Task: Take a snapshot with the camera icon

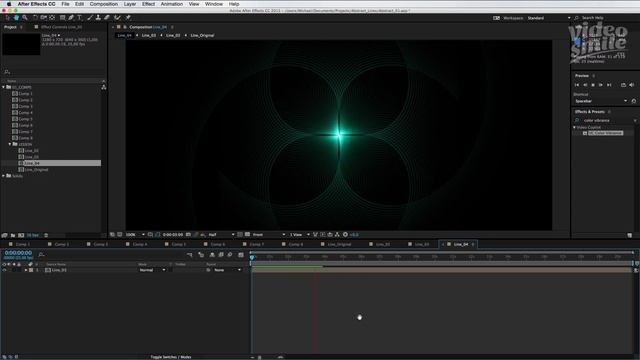Action: pos(188,235)
